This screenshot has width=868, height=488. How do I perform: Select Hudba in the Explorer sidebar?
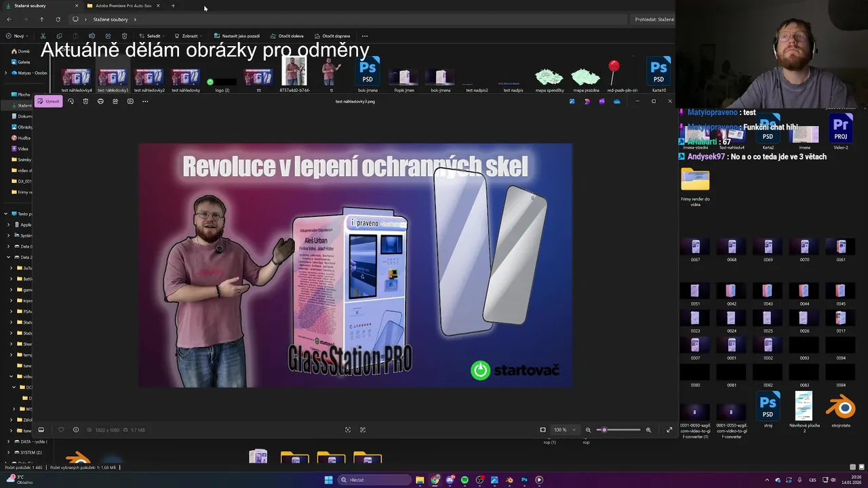tap(20, 138)
